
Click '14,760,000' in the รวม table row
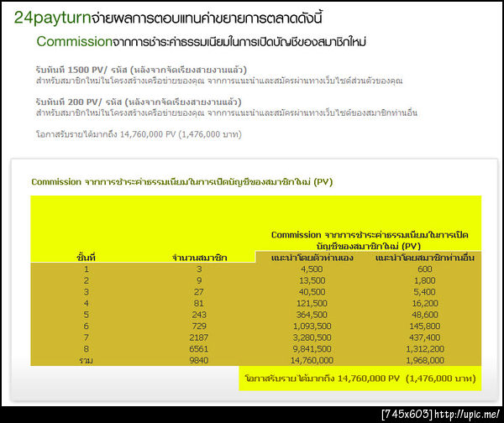[312, 360]
